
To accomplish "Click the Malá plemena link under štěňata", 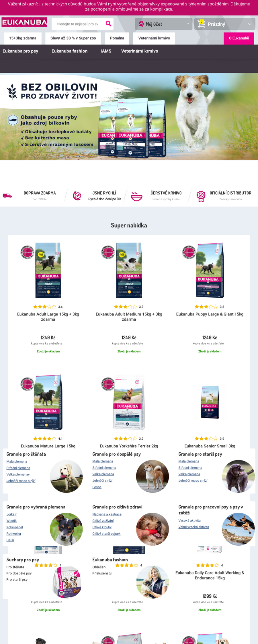I will pyautogui.click(x=17, y=461).
